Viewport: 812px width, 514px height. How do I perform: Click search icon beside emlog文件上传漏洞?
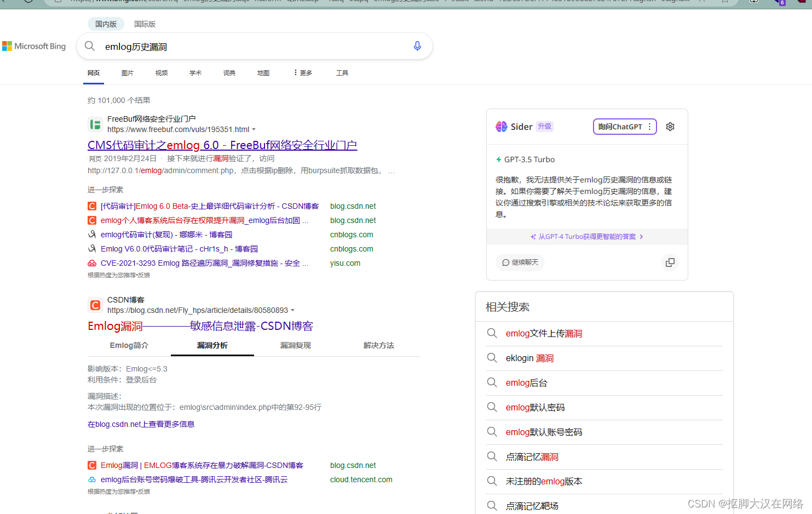[492, 333]
